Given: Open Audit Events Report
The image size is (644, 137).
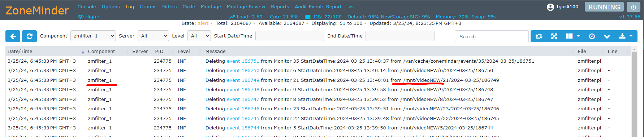Looking at the screenshot, I should 318,6.
